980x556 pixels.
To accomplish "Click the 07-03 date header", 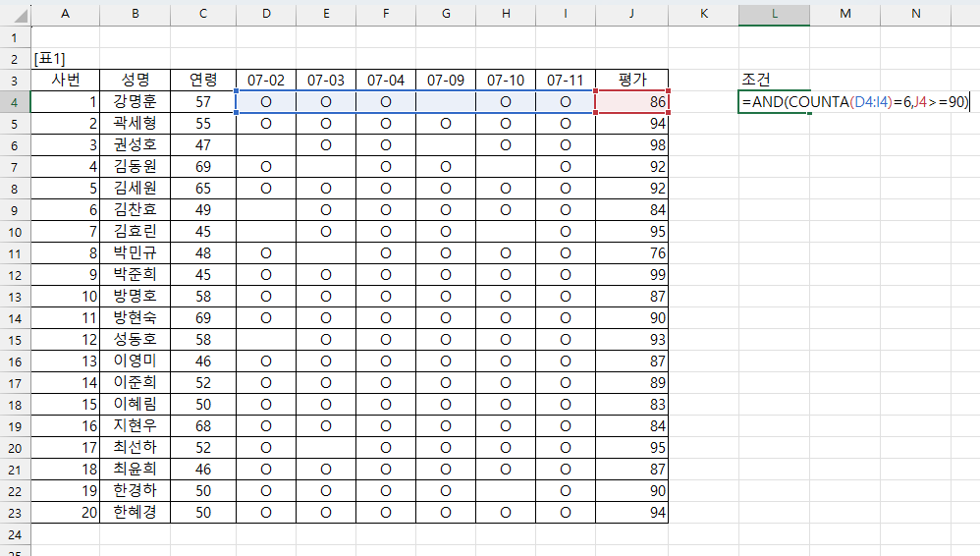I will (x=326, y=80).
